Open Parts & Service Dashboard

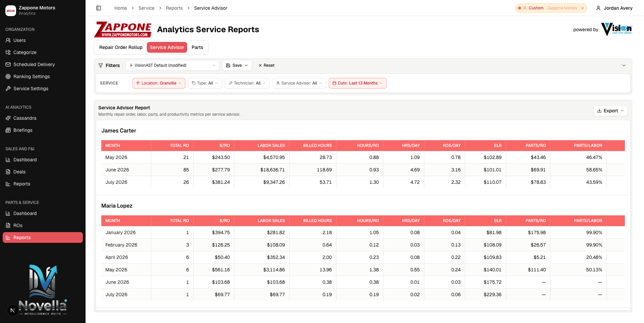click(43, 213)
